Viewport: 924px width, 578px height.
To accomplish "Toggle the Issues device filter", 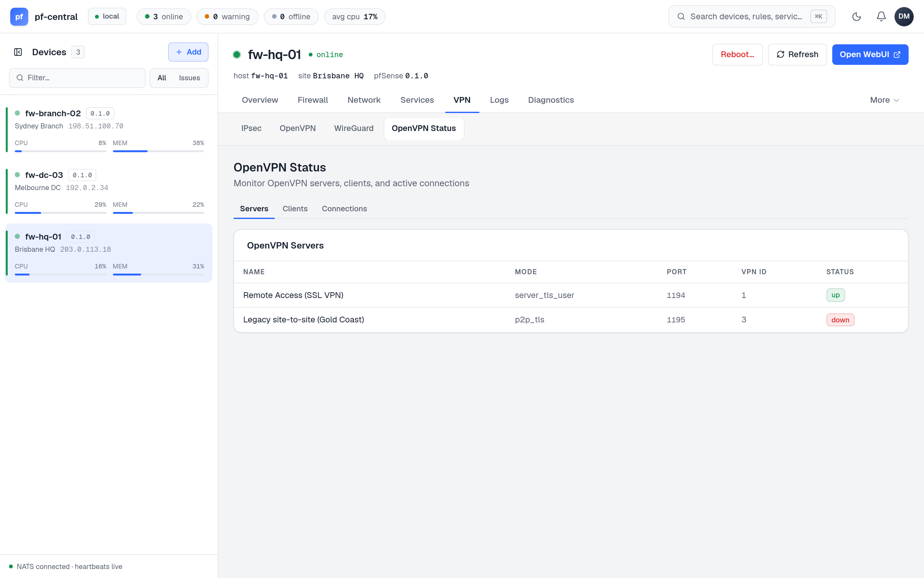I will (189, 78).
